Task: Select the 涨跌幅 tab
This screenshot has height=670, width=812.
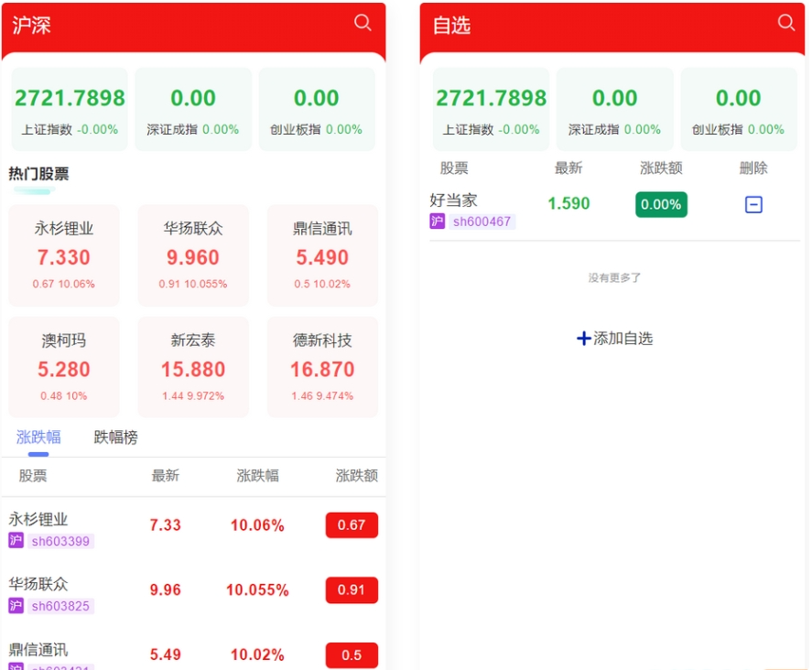Action: pyautogui.click(x=38, y=437)
